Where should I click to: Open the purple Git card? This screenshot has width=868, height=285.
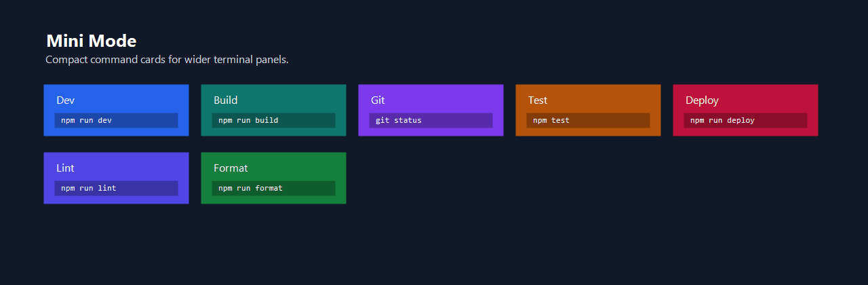(x=431, y=110)
